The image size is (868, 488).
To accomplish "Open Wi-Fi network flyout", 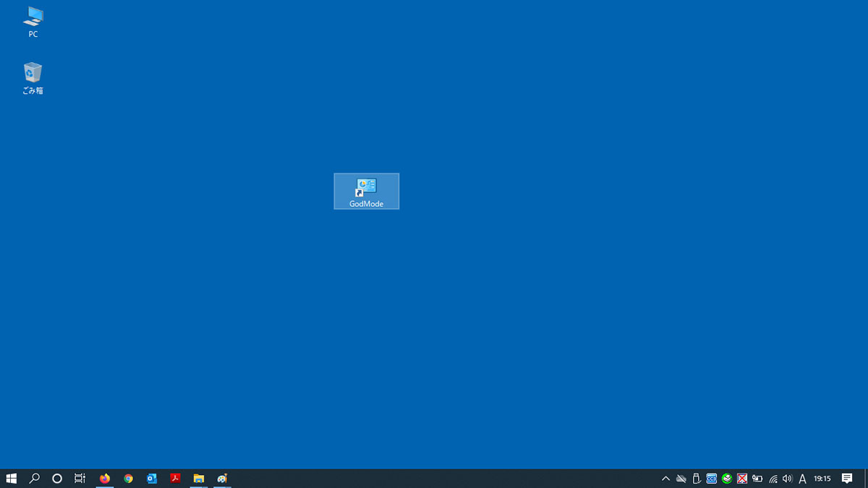I will (x=773, y=479).
